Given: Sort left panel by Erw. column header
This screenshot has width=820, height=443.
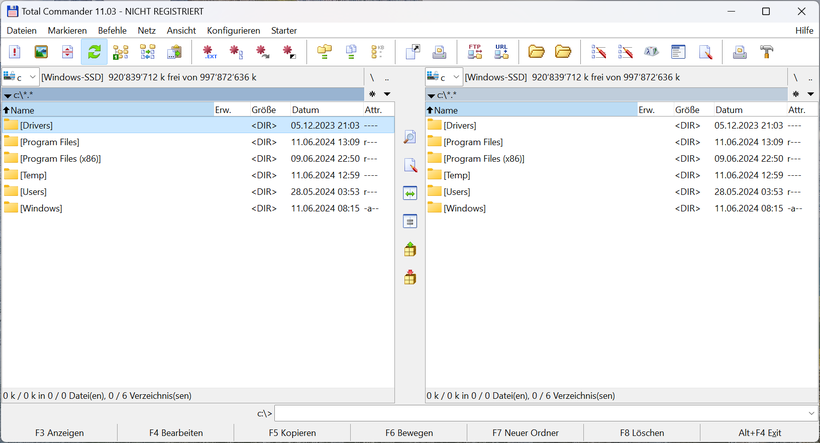Looking at the screenshot, I should 231,110.
